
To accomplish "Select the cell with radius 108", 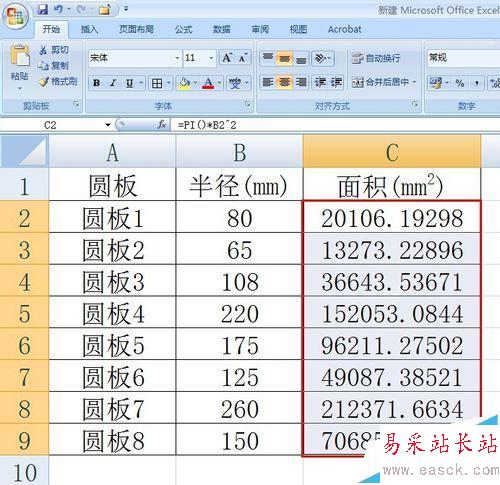I will (239, 281).
